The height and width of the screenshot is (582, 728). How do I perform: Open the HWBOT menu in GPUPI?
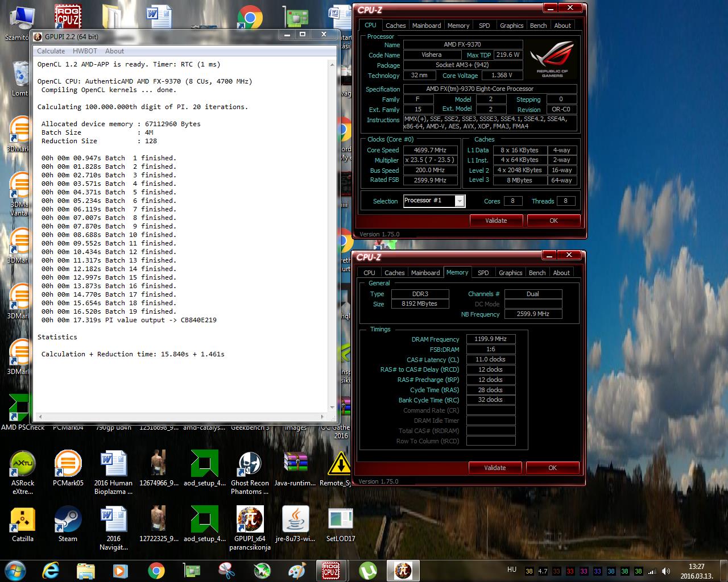point(85,51)
